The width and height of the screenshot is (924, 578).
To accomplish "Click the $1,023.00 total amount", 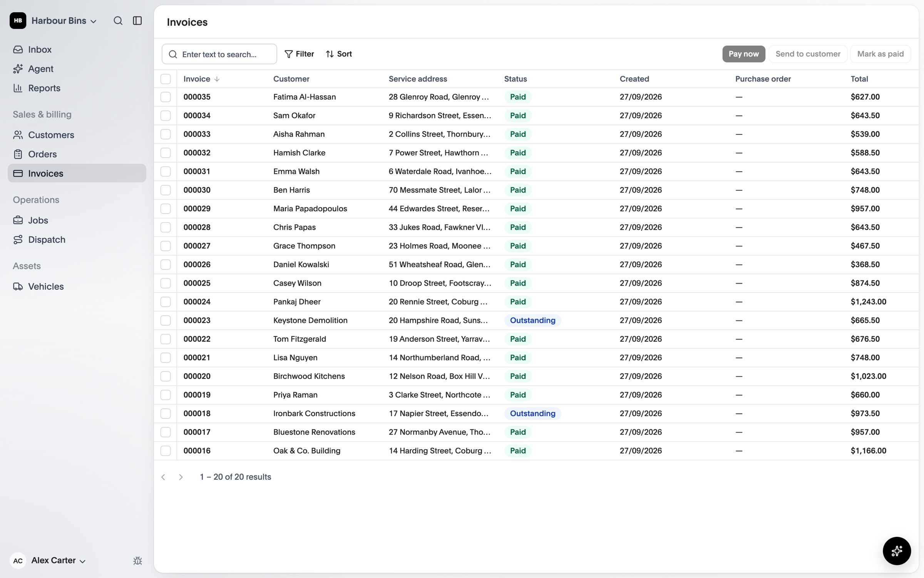I will 869,376.
